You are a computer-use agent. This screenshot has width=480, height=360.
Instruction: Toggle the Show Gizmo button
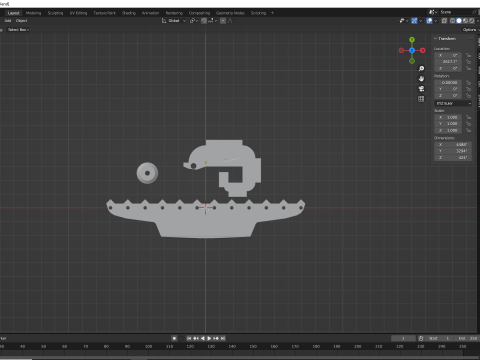(x=414, y=21)
